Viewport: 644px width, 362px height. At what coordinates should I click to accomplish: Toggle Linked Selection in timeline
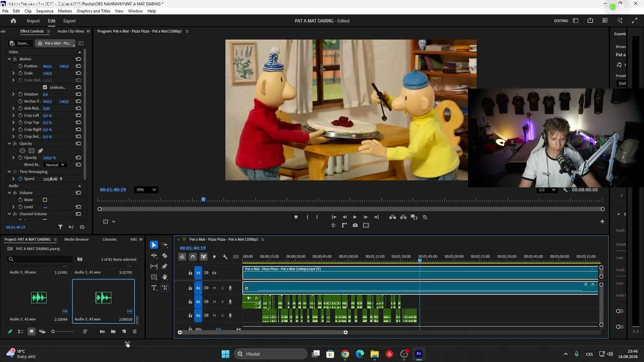point(203,257)
